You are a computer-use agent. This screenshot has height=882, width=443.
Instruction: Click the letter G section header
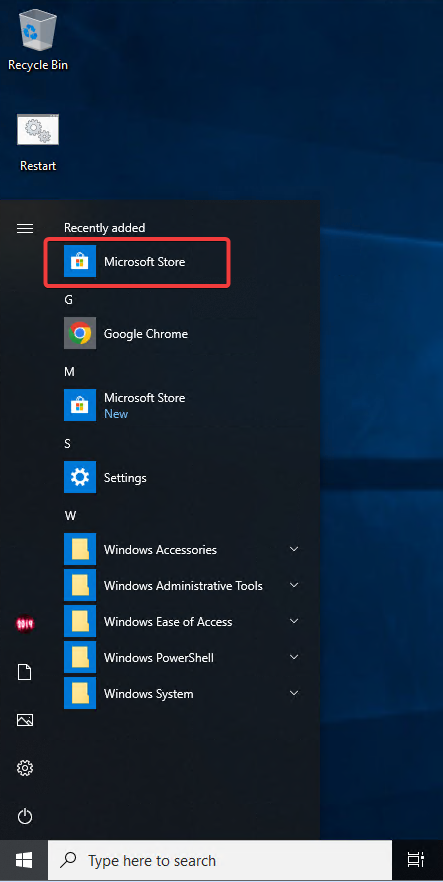click(x=69, y=300)
